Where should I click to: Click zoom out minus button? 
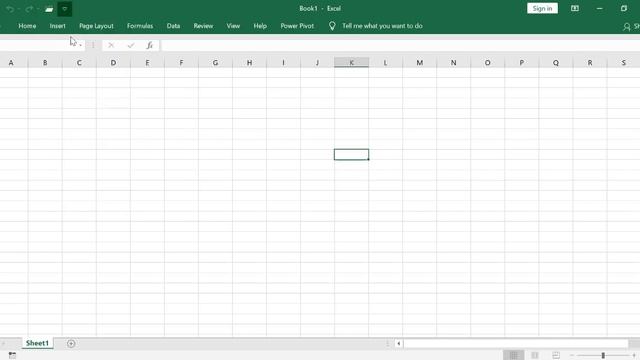pos(572,356)
